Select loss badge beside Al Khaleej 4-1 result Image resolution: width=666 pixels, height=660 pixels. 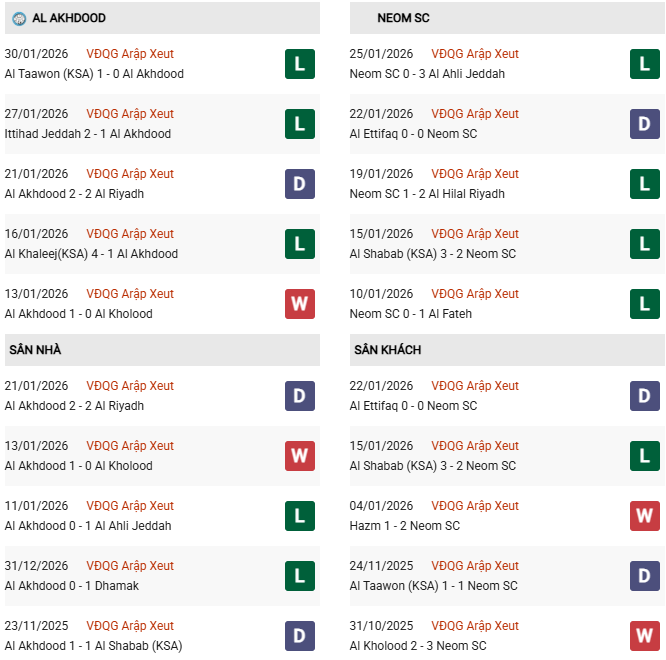tap(299, 244)
